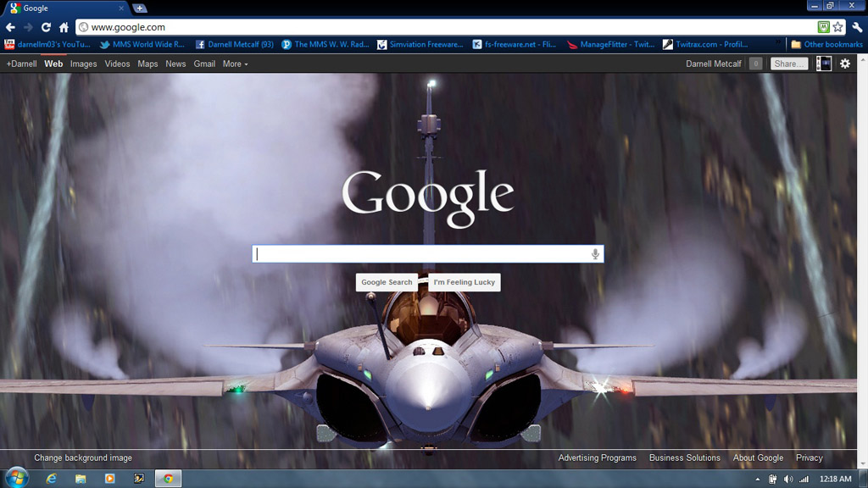The height and width of the screenshot is (488, 868).
Task: Open Advertising Programs link
Action: tap(598, 457)
